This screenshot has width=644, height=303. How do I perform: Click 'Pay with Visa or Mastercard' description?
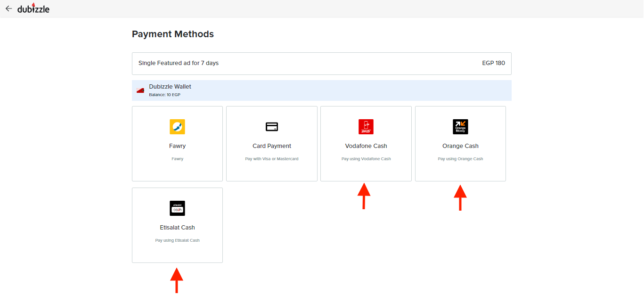(x=272, y=159)
